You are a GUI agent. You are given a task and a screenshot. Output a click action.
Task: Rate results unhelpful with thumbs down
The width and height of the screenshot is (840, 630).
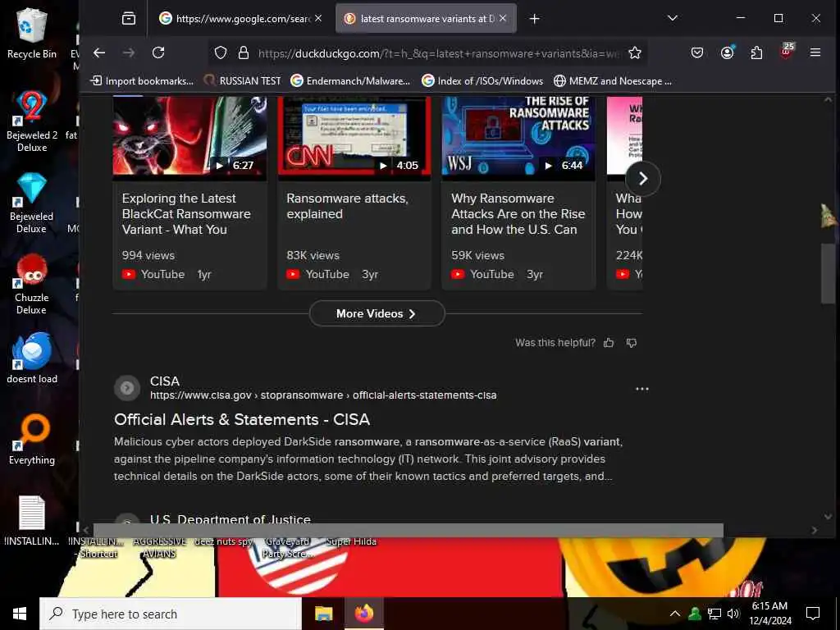(x=632, y=343)
